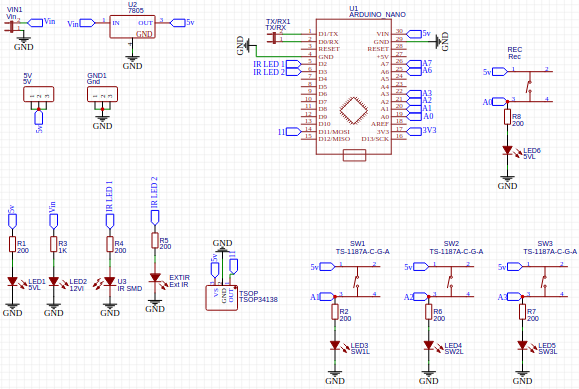Image resolution: width=579 pixels, height=389 pixels.
Task: Select the SW3 tactile switch symbol
Action: (545, 281)
